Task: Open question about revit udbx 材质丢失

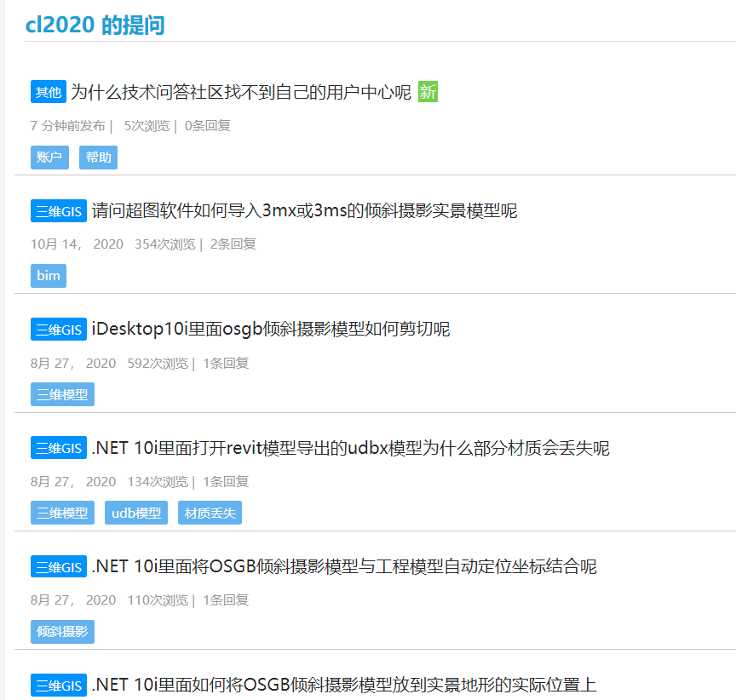Action: (x=351, y=448)
